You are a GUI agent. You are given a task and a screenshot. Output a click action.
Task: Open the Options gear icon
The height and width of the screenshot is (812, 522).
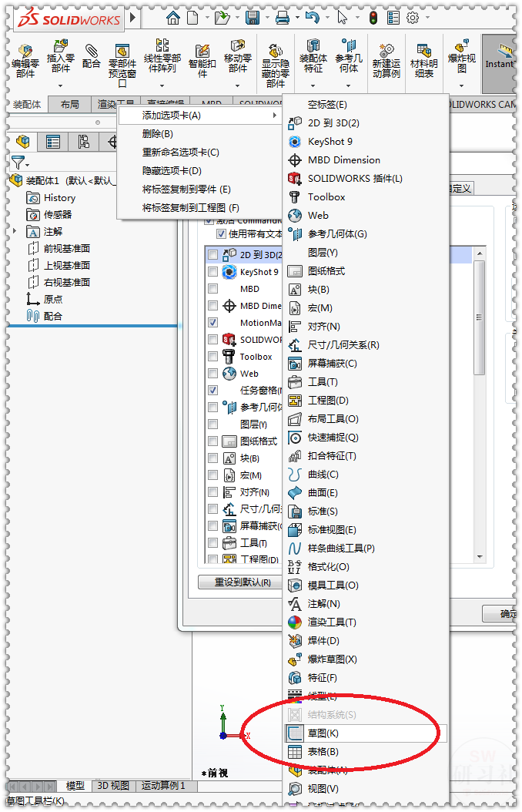413,18
